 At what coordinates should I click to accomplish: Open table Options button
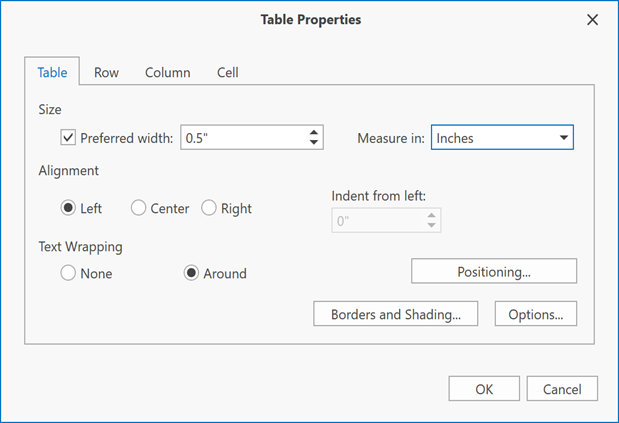pos(536,314)
